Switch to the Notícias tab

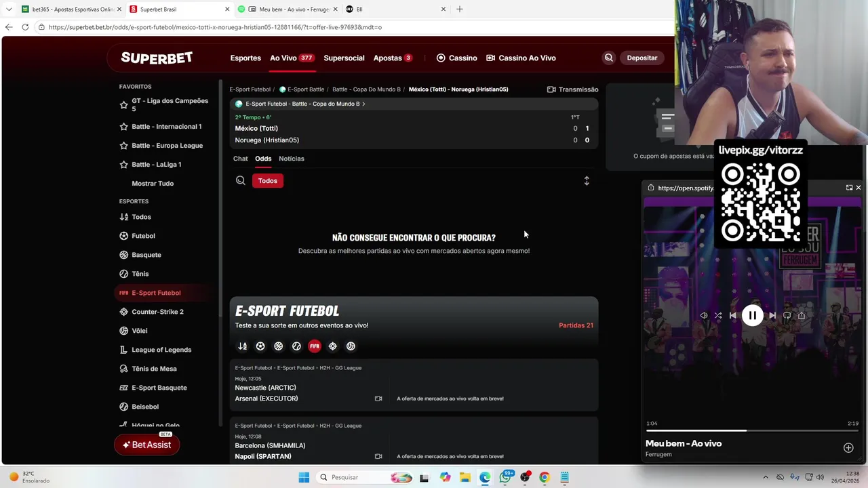click(292, 159)
